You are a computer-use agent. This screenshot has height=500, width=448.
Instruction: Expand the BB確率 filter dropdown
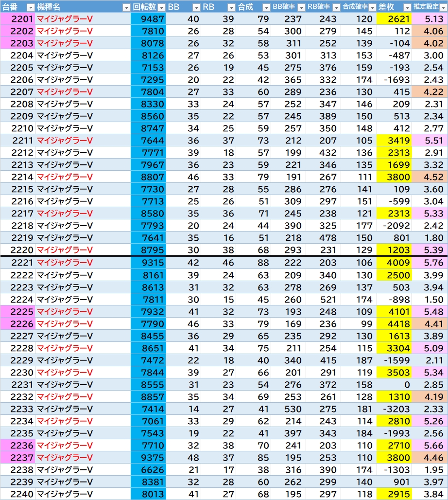[x=301, y=7]
